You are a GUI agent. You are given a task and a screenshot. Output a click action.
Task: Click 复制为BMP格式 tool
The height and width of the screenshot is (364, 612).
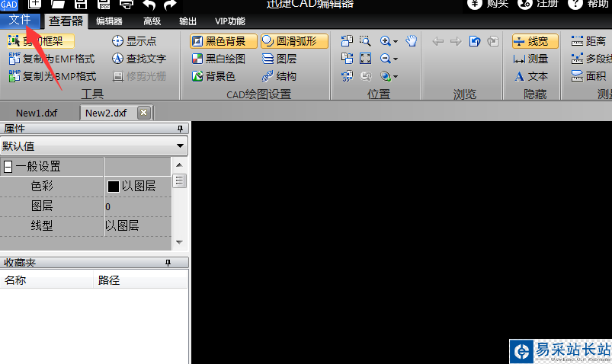coord(53,76)
